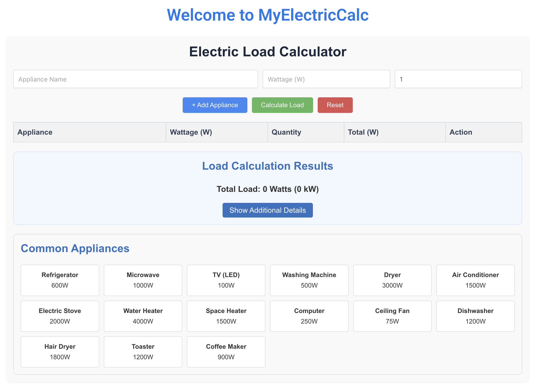
Task: Add the Ceiling Fan 75W preset
Action: click(x=392, y=316)
